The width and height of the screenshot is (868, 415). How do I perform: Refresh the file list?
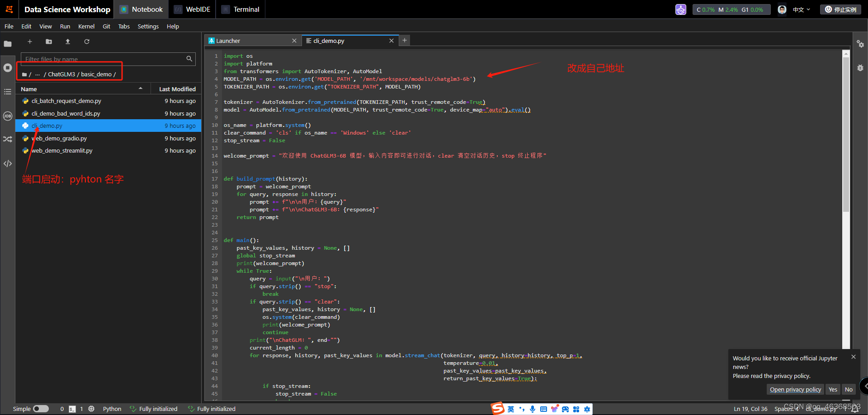coord(87,42)
